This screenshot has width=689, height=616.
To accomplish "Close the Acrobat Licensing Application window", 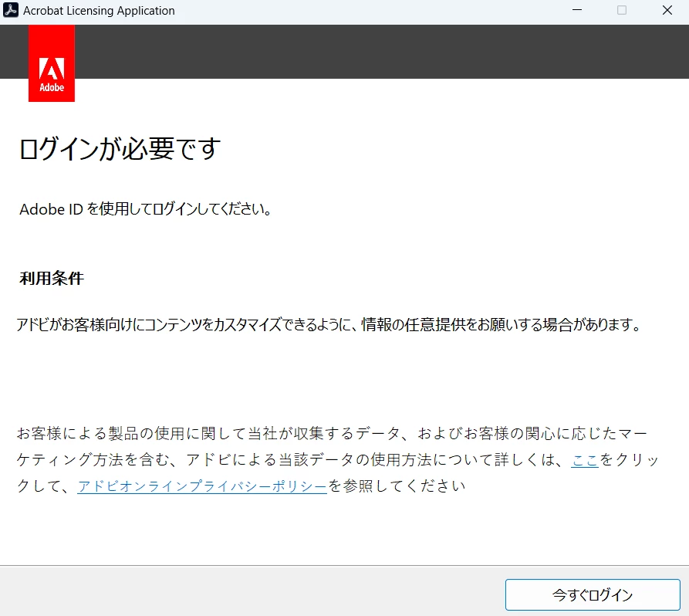I will pyautogui.click(x=667, y=10).
